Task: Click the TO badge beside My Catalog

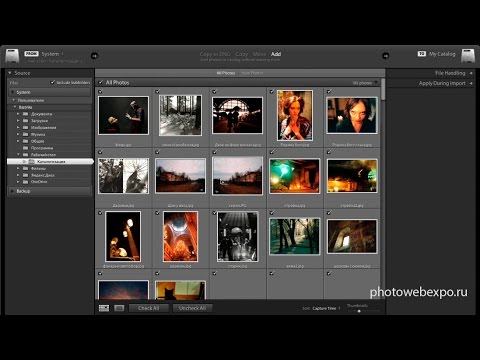Action: [x=422, y=54]
